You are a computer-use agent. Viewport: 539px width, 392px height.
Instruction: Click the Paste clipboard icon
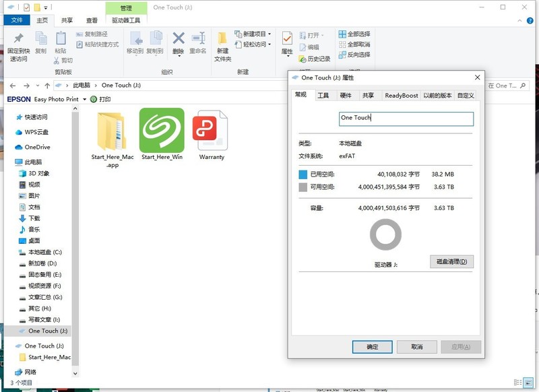click(x=61, y=38)
